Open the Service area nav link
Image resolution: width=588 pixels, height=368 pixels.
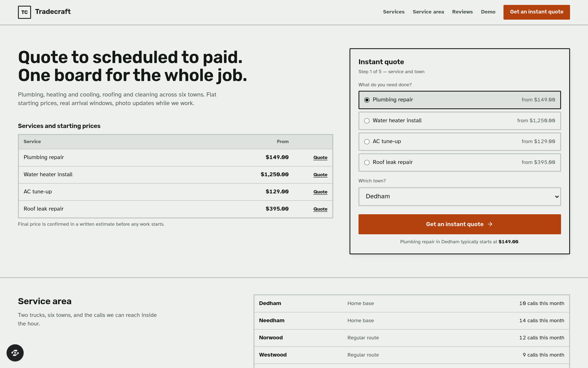(428, 12)
